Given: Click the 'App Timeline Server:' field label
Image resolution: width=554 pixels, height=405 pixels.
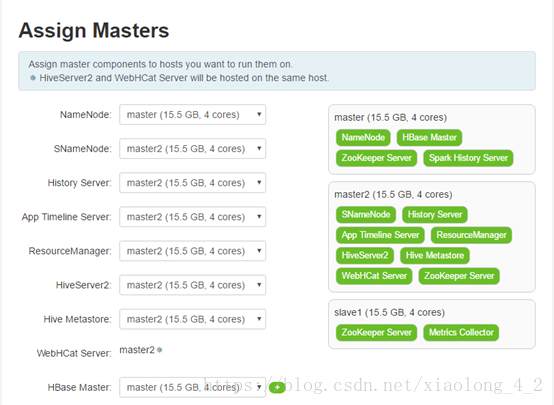Looking at the screenshot, I should [x=66, y=217].
